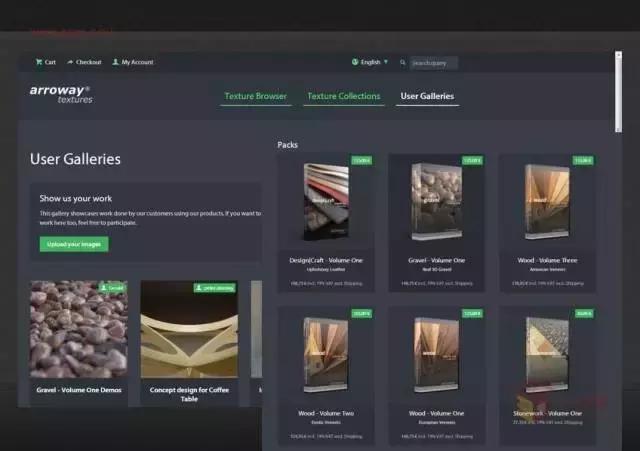This screenshot has width=640, height=451.
Task: Open Wood - Volume Three pack box
Action: [x=547, y=202]
